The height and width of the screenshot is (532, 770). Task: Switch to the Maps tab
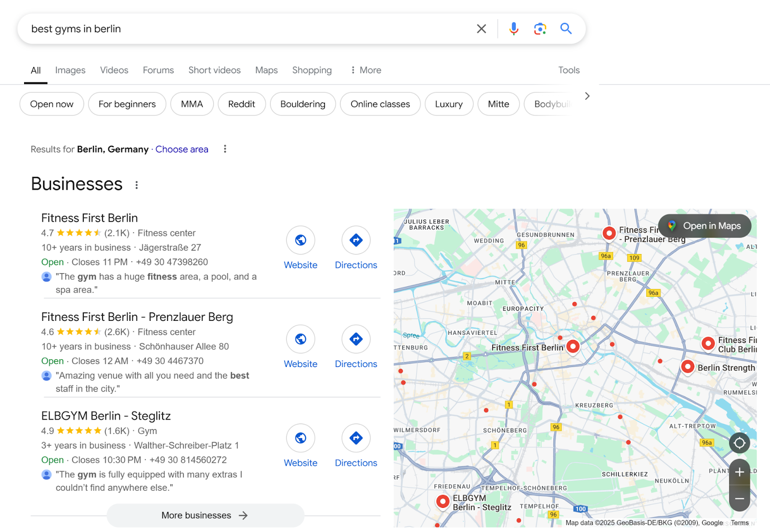266,70
